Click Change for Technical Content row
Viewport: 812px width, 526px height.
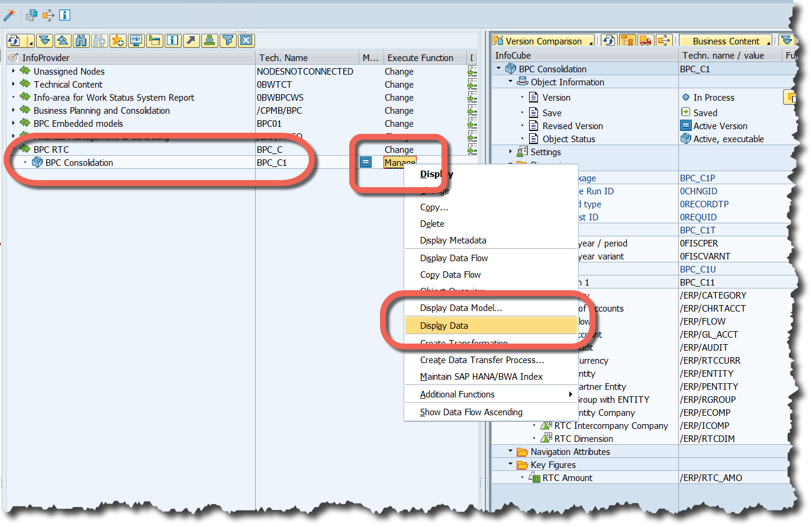point(399,85)
